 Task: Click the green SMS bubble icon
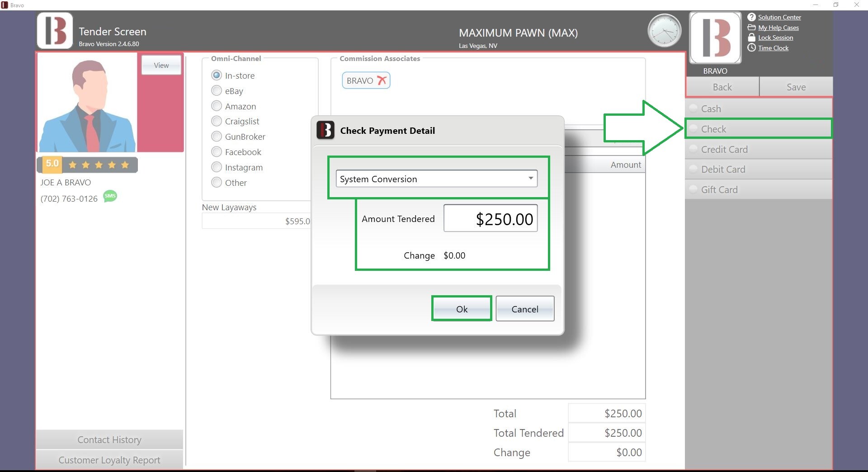[110, 196]
